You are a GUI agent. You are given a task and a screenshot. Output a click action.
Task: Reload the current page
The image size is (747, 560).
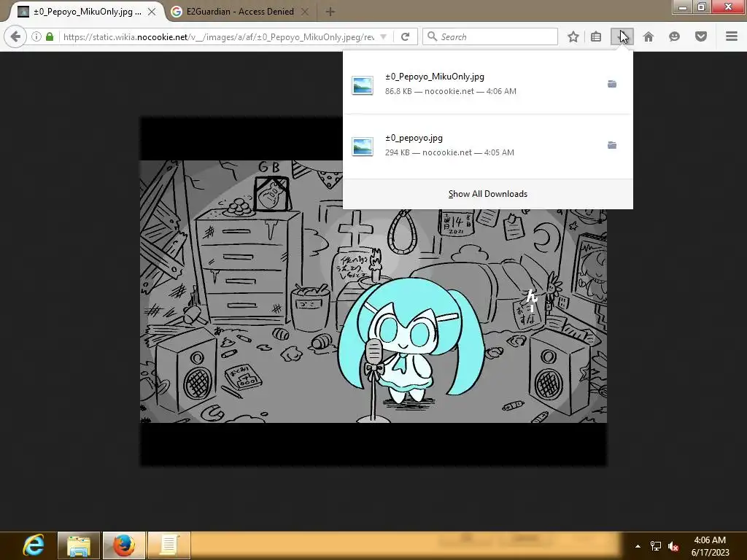click(x=405, y=36)
